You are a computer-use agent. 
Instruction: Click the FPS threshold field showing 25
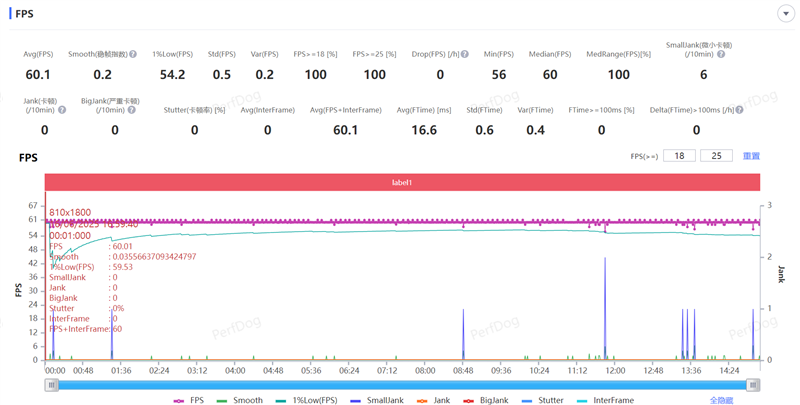click(716, 156)
